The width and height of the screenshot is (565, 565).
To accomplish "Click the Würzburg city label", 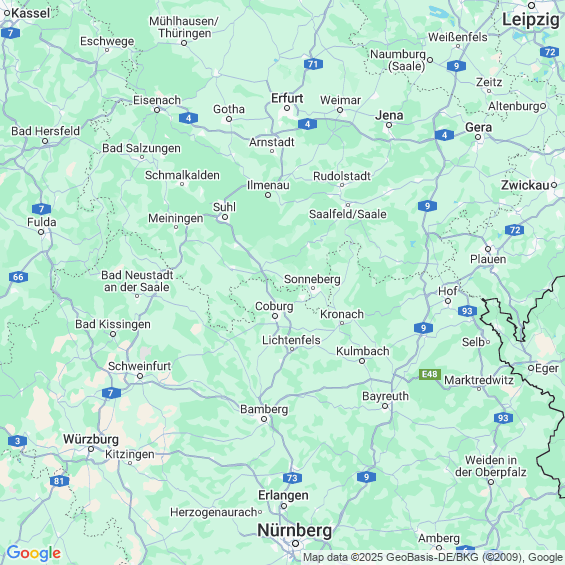I will [91, 439].
